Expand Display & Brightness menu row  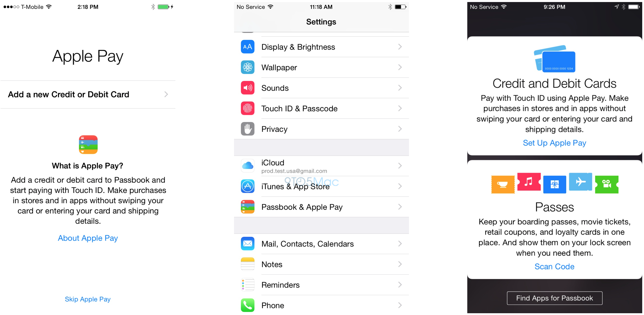pos(321,46)
